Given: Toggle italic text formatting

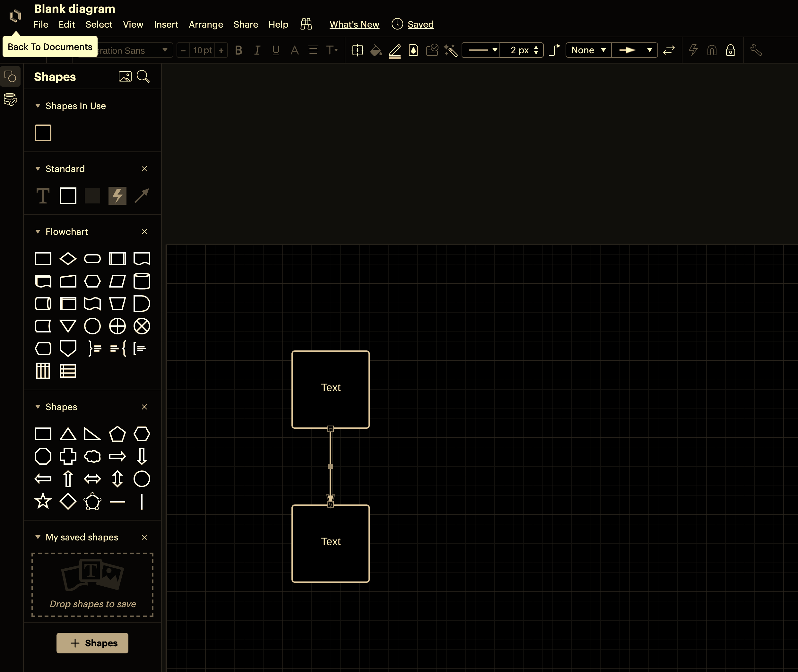Looking at the screenshot, I should tap(257, 50).
